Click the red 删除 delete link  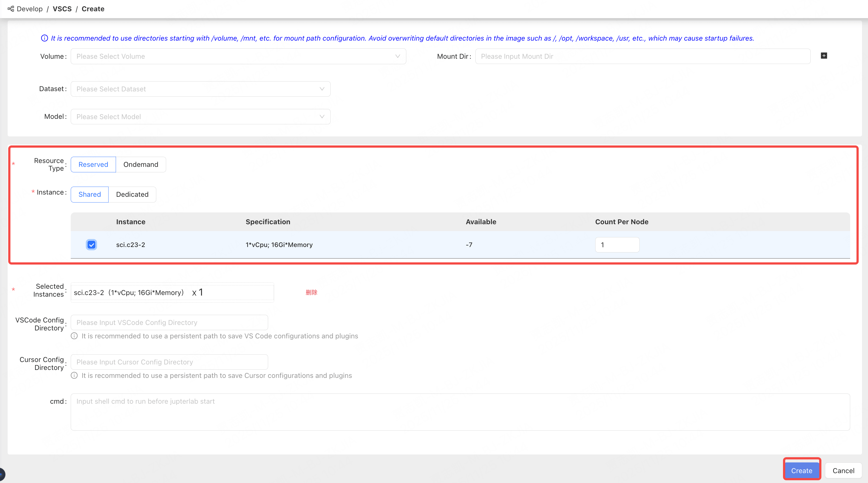tap(311, 293)
